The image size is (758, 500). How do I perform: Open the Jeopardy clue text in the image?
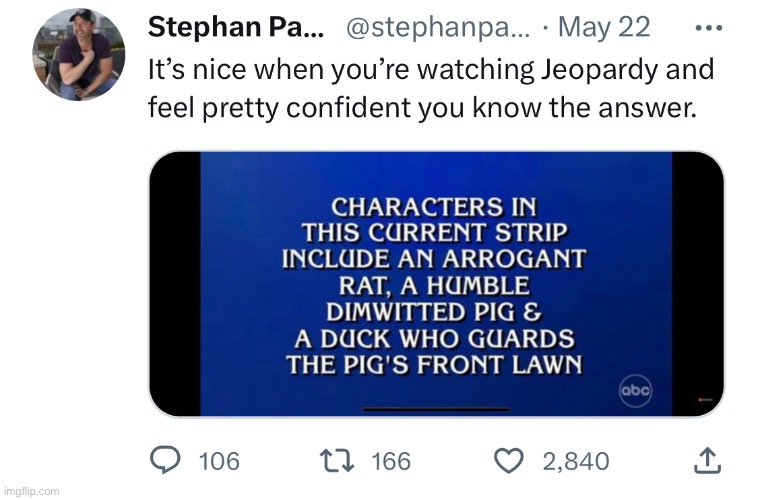[434, 285]
